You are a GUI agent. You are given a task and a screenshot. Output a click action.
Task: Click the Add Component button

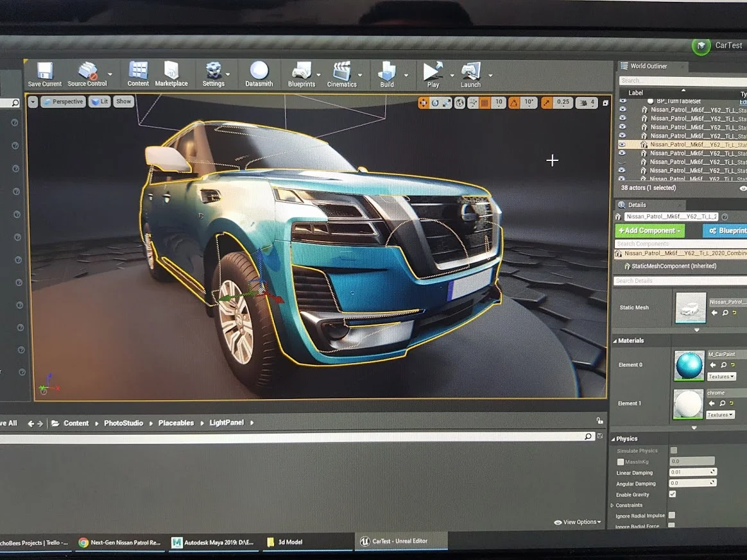coord(650,231)
